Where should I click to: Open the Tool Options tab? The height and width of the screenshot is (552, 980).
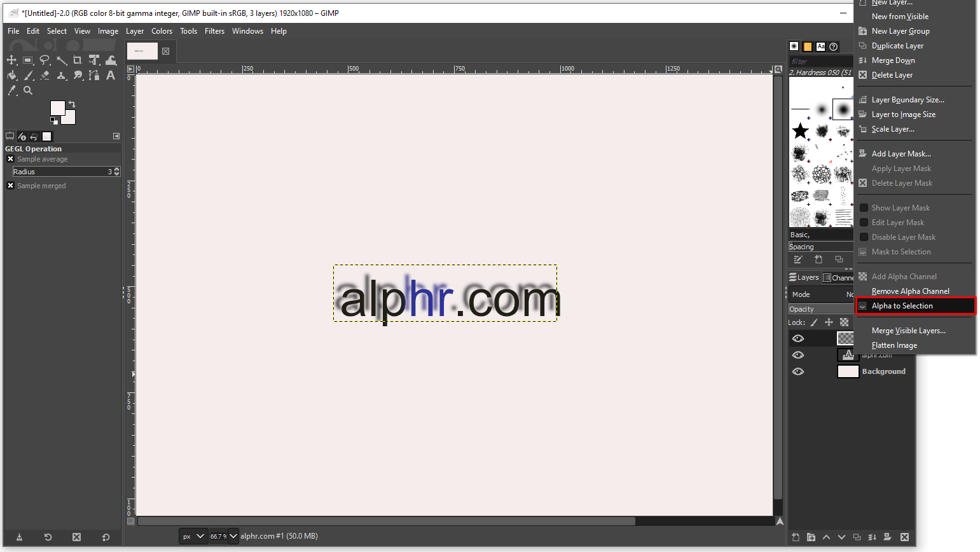point(10,136)
